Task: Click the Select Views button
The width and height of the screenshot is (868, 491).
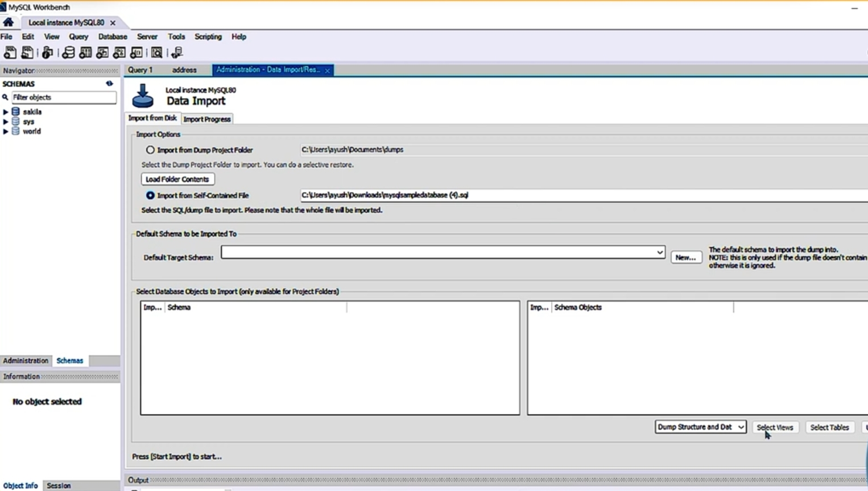Action: tap(775, 427)
